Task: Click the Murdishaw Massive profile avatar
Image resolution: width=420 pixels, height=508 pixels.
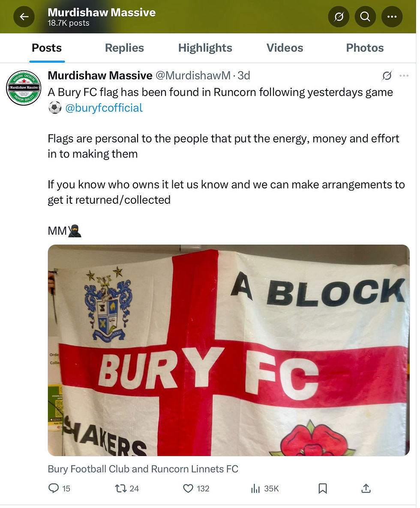Action: pyautogui.click(x=24, y=88)
